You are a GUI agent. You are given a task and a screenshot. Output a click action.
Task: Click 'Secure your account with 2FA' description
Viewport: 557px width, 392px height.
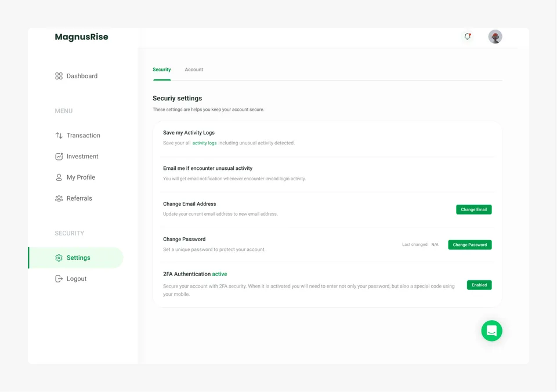pos(309,290)
